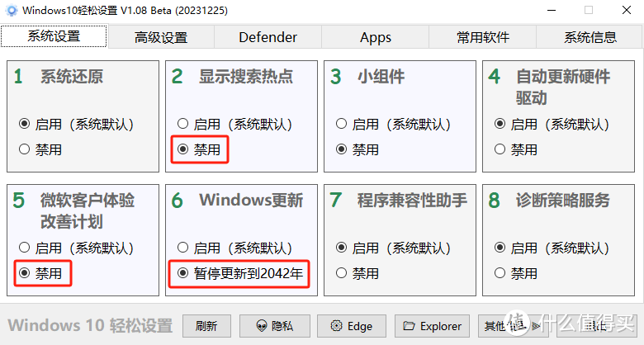Switch to the 常用软件 tab
This screenshot has height=345, width=644.
pos(483,37)
